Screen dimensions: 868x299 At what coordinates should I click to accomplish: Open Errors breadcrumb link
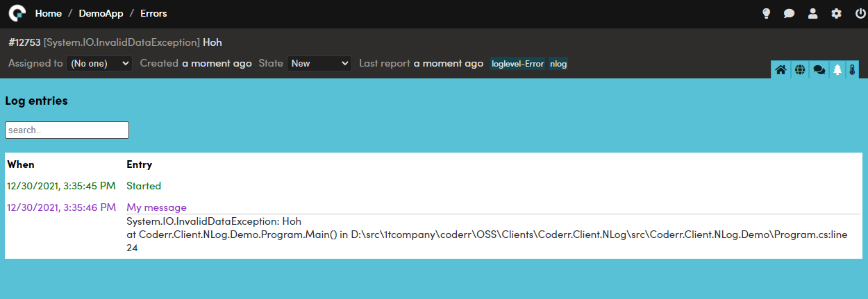pyautogui.click(x=153, y=13)
